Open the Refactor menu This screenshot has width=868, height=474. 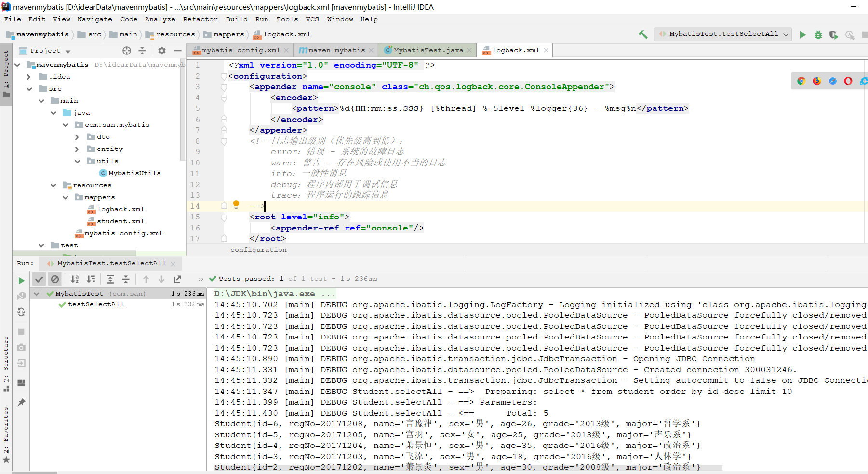tap(200, 19)
